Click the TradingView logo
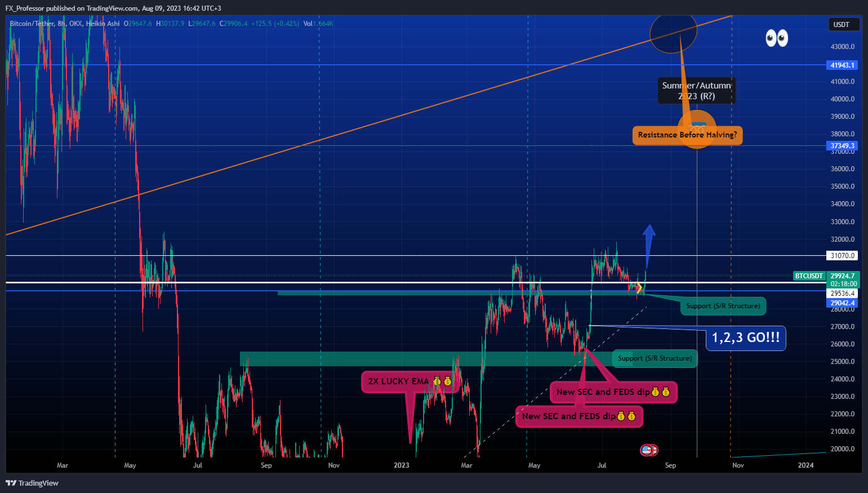 coord(32,483)
